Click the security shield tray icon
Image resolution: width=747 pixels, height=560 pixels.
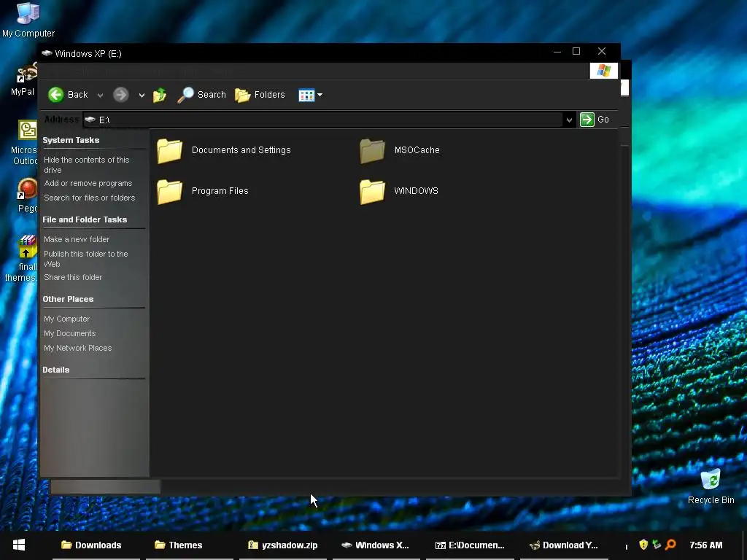click(x=643, y=544)
